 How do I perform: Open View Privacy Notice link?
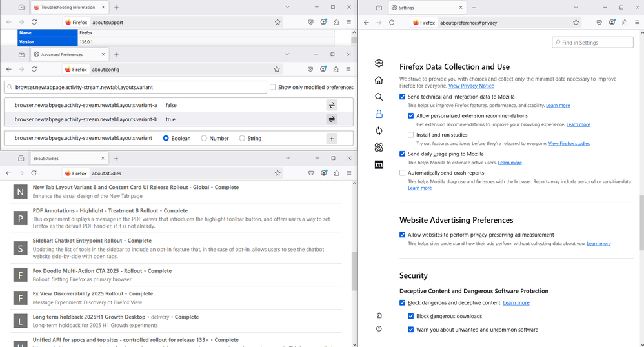pyautogui.click(x=471, y=86)
